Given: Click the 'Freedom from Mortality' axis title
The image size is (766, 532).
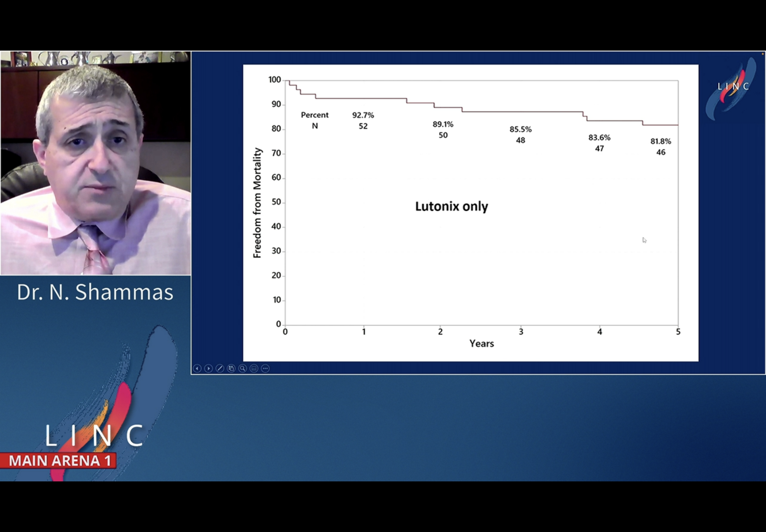Looking at the screenshot, I should [257, 203].
